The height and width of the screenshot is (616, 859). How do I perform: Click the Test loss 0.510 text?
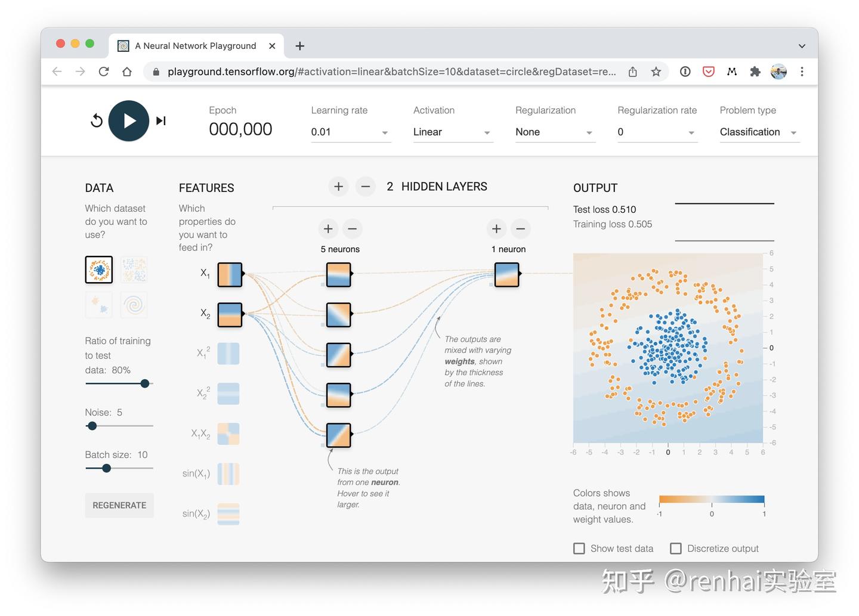(604, 209)
